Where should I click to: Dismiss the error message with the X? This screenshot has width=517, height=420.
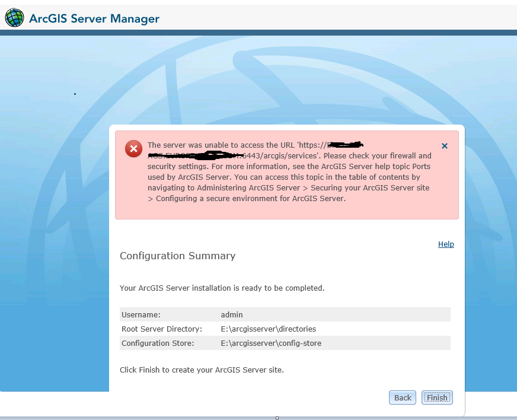445,146
